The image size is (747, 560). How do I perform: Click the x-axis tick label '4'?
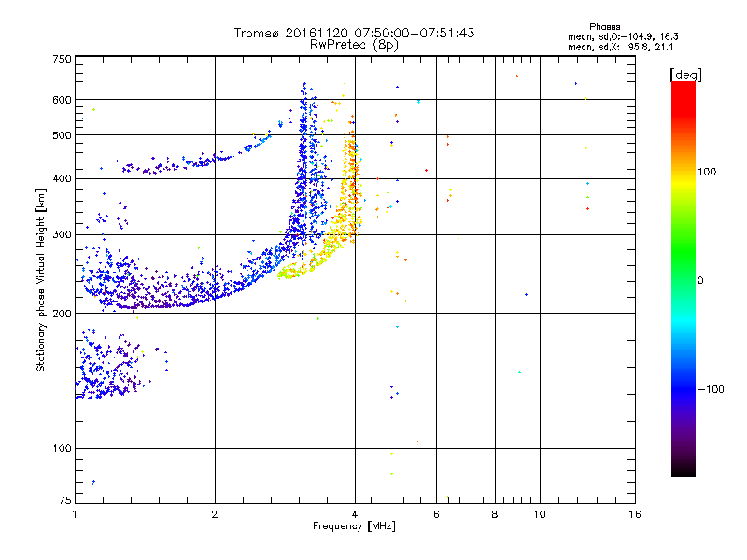pos(355,514)
